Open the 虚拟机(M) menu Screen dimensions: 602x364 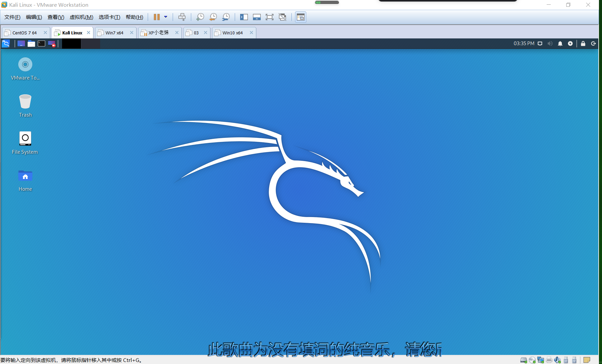click(81, 17)
